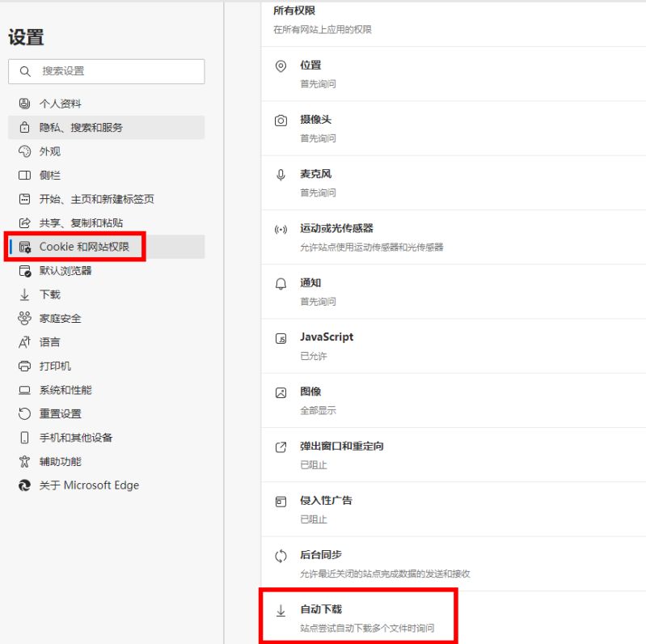Click the 侵入性广告 ad icon
The height and width of the screenshot is (644, 646).
click(x=281, y=502)
